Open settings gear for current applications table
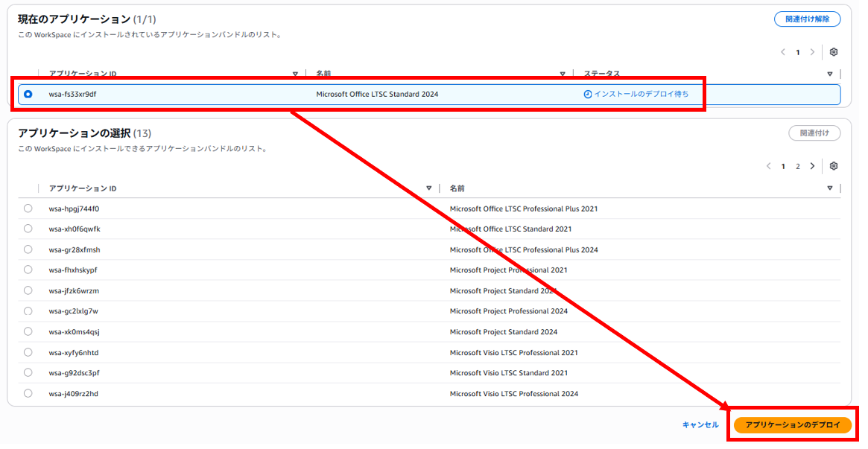The height and width of the screenshot is (449, 868). point(834,52)
